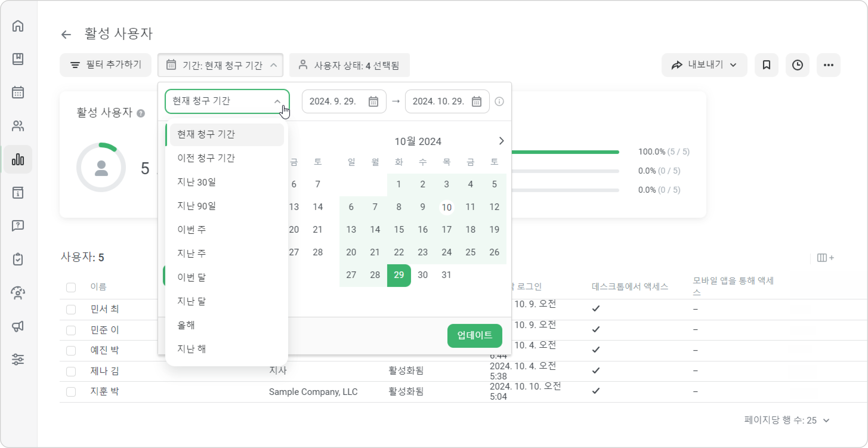Expand the 내보내기 export dropdown

[x=704, y=65]
